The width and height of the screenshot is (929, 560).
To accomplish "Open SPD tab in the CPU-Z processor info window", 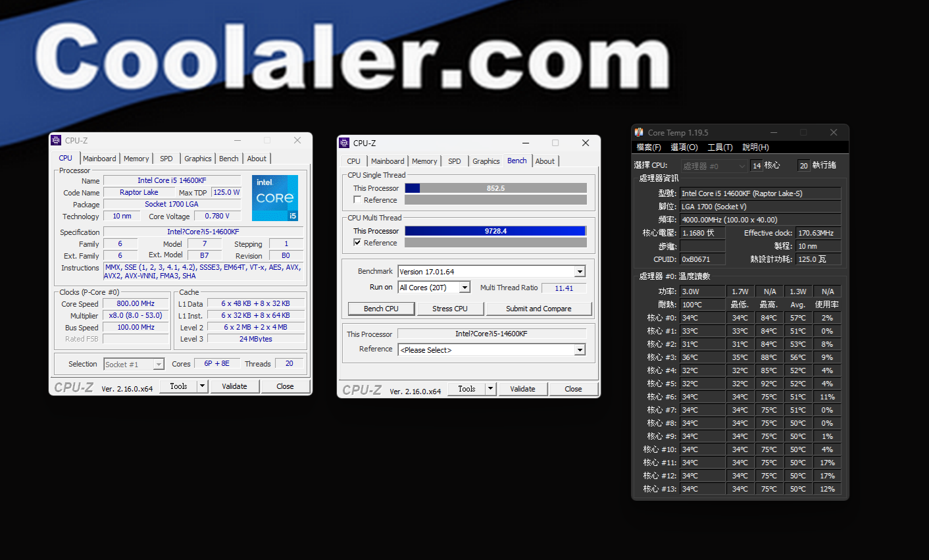I will tap(166, 159).
